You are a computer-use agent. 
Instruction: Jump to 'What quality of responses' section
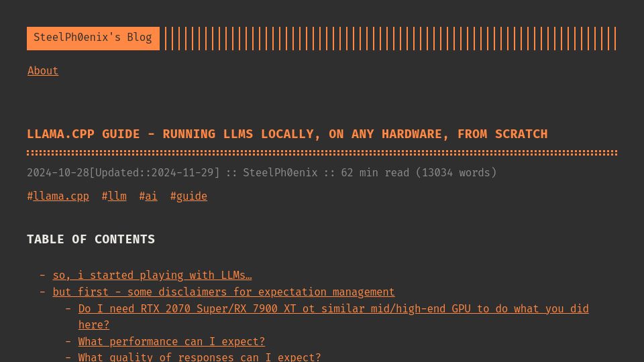pyautogui.click(x=200, y=357)
